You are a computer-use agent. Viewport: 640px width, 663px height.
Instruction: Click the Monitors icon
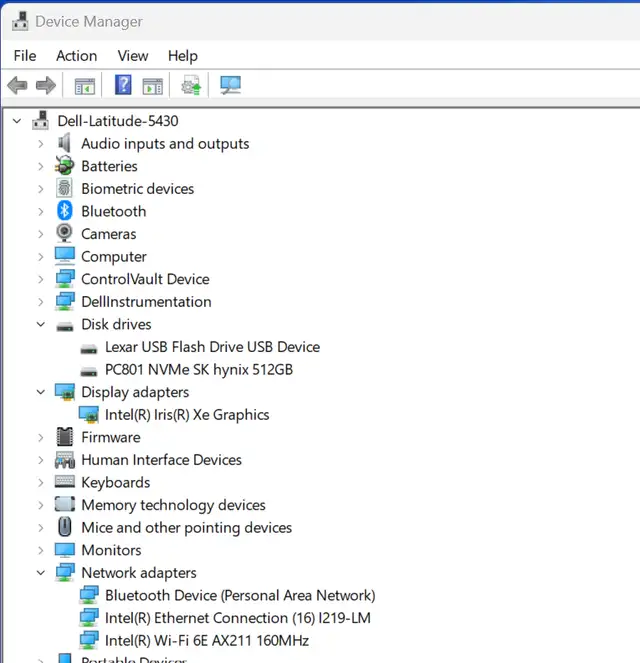click(65, 549)
